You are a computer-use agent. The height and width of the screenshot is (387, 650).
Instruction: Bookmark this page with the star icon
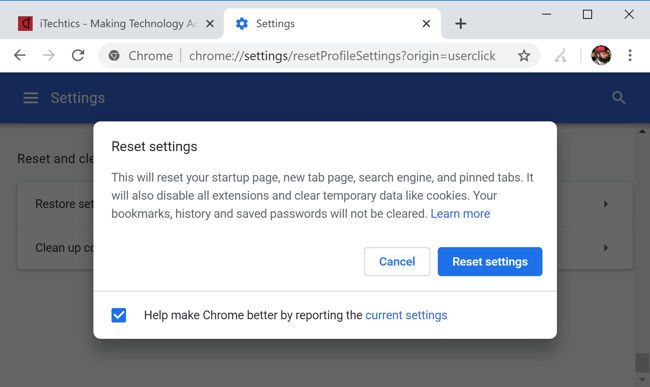(524, 56)
